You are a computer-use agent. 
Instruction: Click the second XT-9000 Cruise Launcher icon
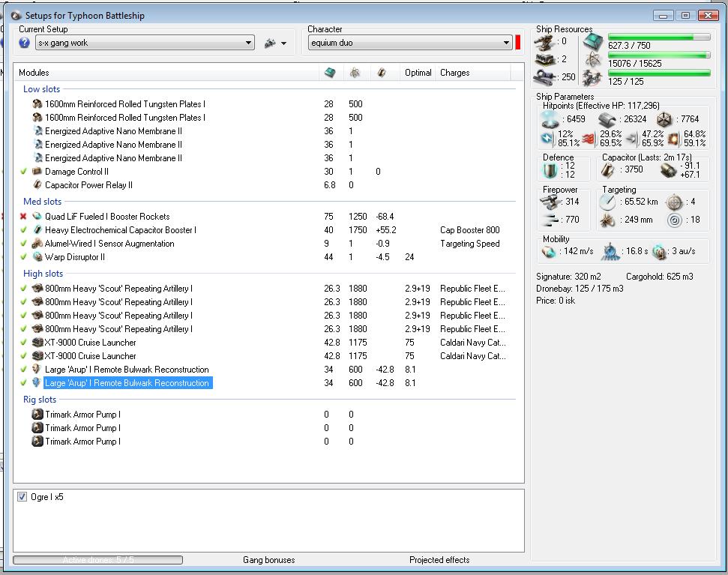click(x=37, y=356)
